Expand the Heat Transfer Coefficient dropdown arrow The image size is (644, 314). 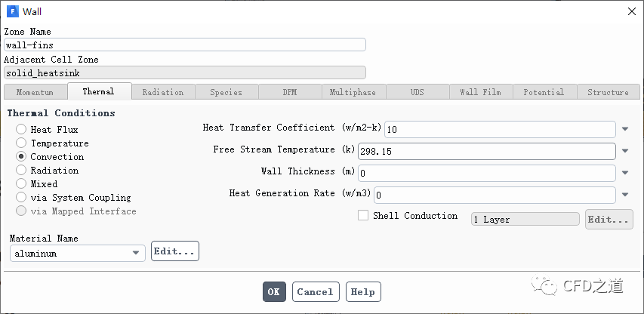[x=625, y=129]
